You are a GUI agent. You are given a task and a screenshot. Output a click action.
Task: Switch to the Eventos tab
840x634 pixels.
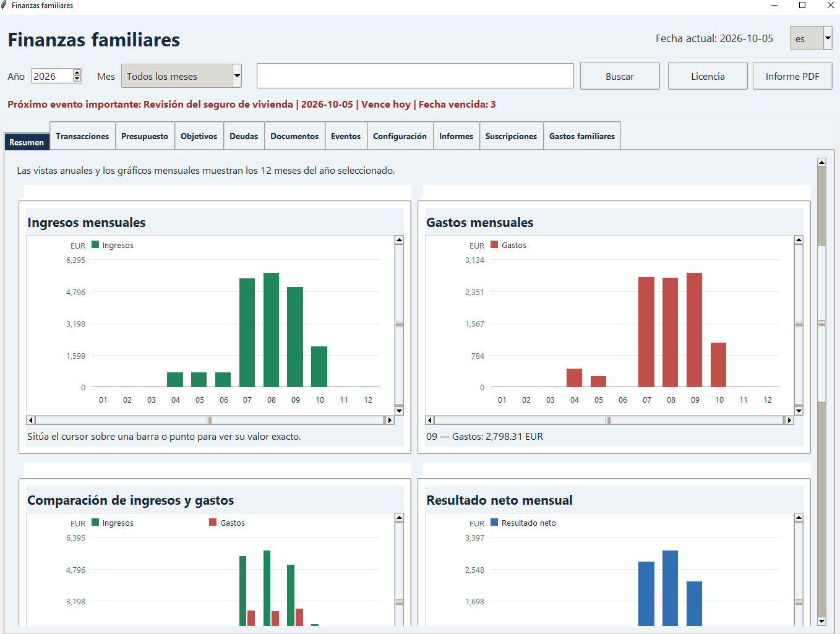coord(346,136)
